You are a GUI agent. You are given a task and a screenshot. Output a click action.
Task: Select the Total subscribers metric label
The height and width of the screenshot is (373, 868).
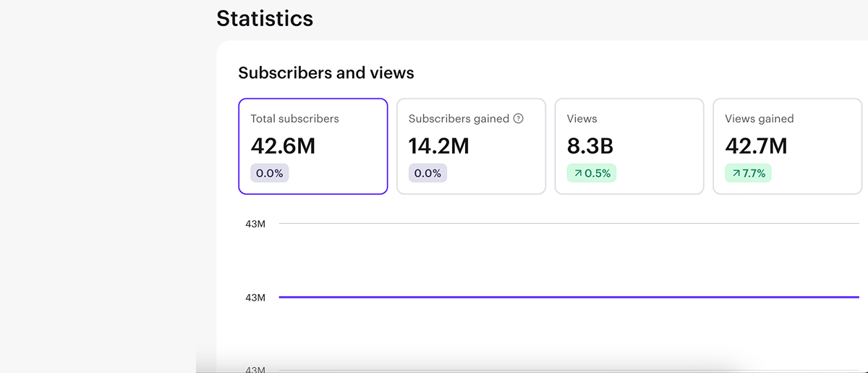294,119
